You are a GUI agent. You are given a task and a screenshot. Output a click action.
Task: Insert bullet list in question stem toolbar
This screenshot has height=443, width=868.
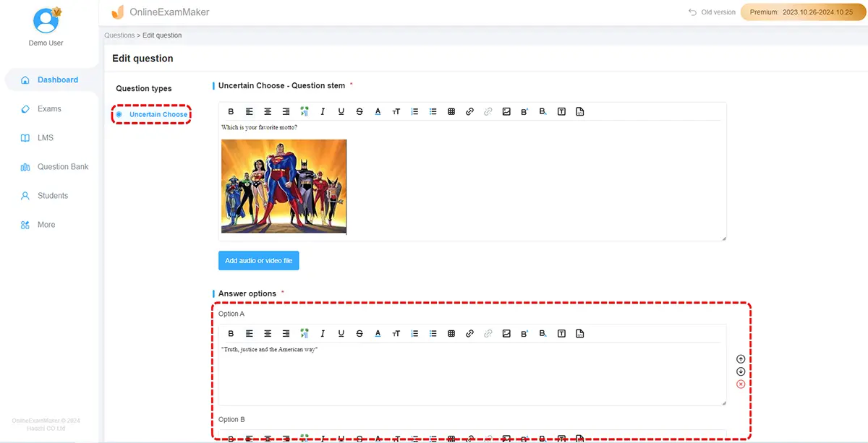pyautogui.click(x=433, y=111)
